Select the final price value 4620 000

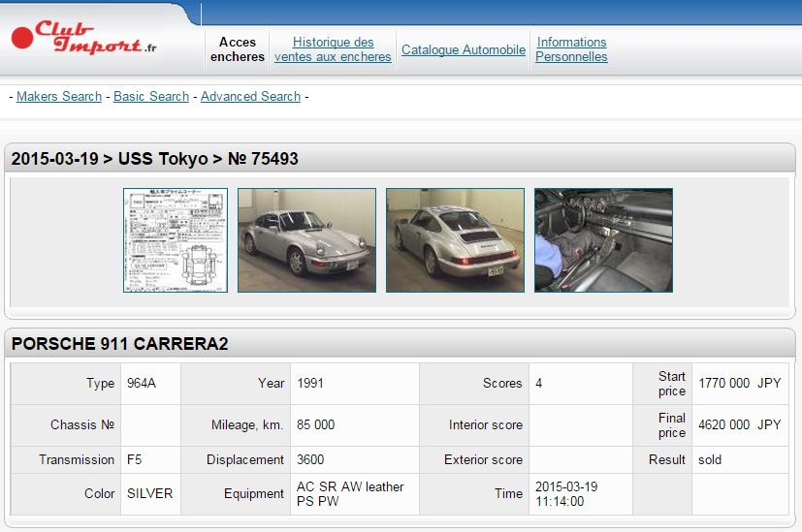tap(723, 424)
